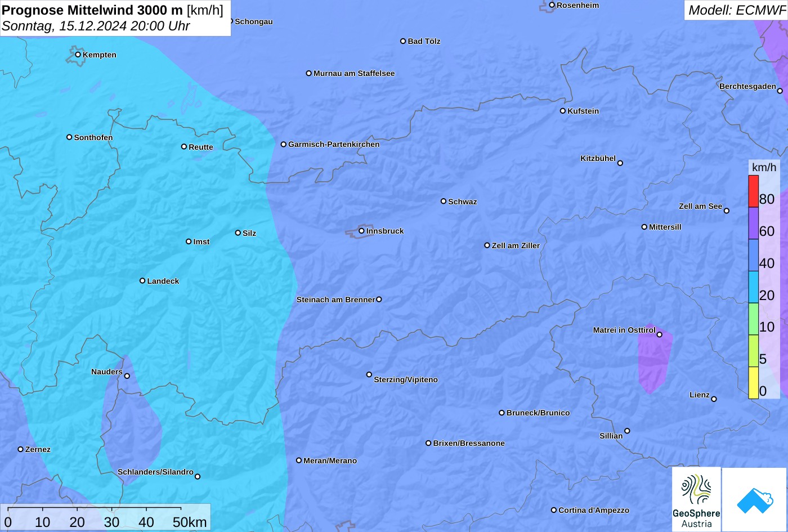Click the Landeck location dot
788x532 pixels.
142,281
